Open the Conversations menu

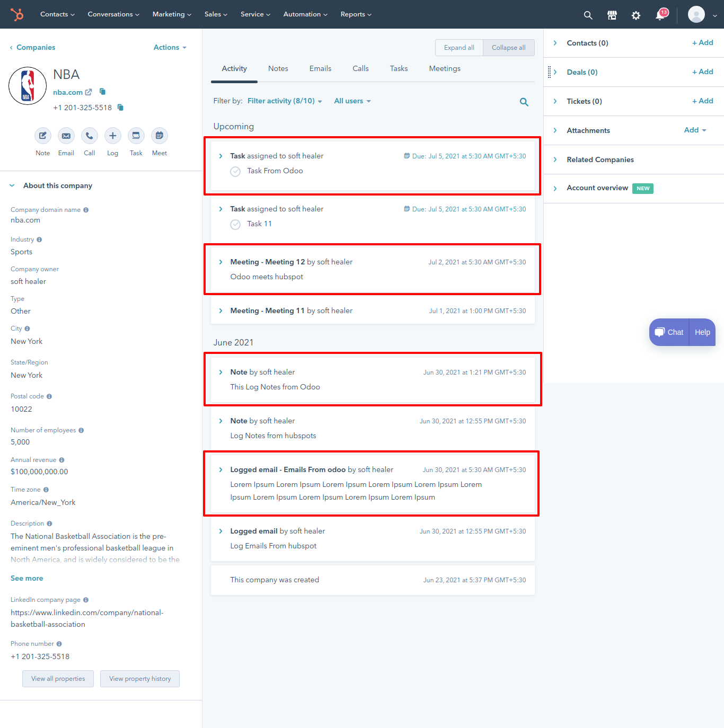(113, 14)
